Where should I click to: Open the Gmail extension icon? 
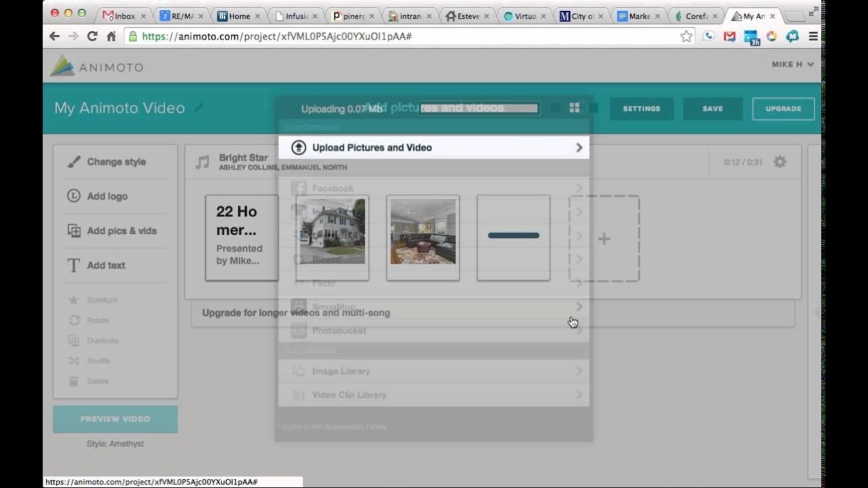(730, 37)
